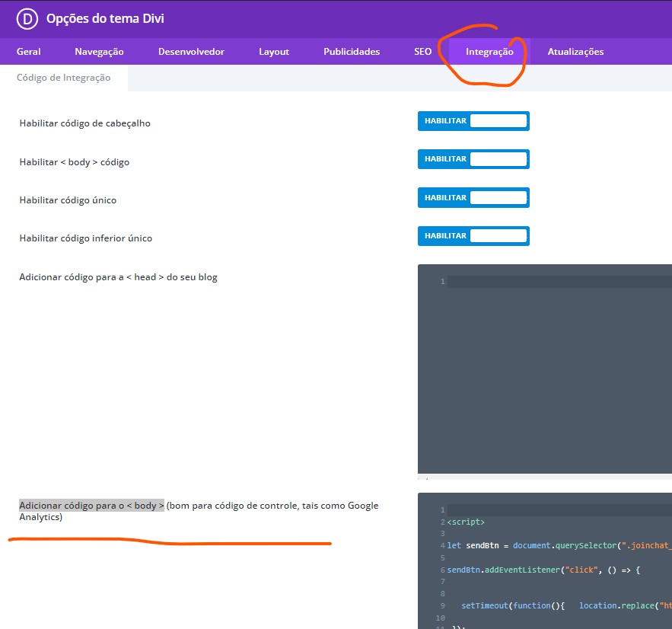672x629 pixels.
Task: Toggle Habilitar código inferior único switch
Action: pyautogui.click(x=473, y=236)
